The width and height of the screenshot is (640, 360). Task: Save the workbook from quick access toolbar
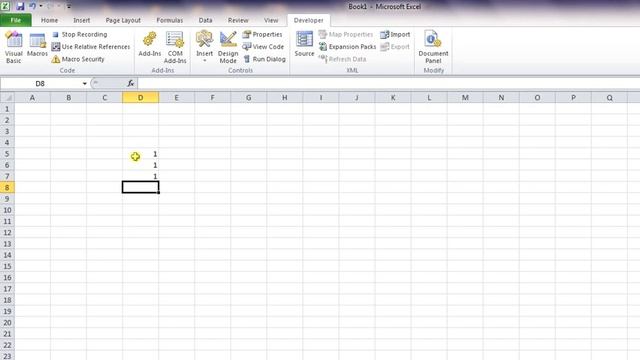click(20, 6)
